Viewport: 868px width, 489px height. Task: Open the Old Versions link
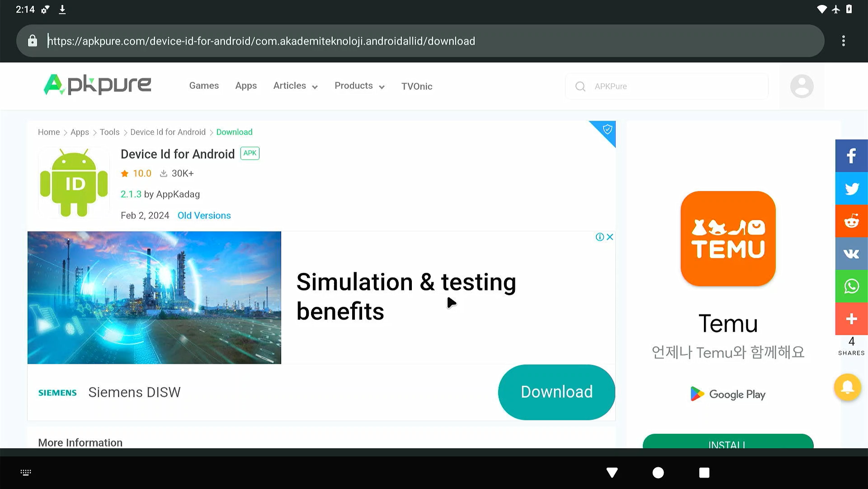pos(204,216)
